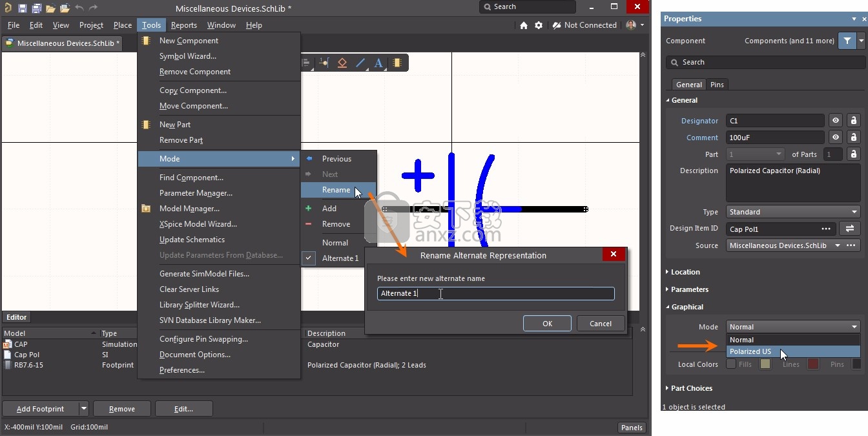The width and height of the screenshot is (868, 436).
Task: Switch to the Pins tab
Action: click(717, 85)
